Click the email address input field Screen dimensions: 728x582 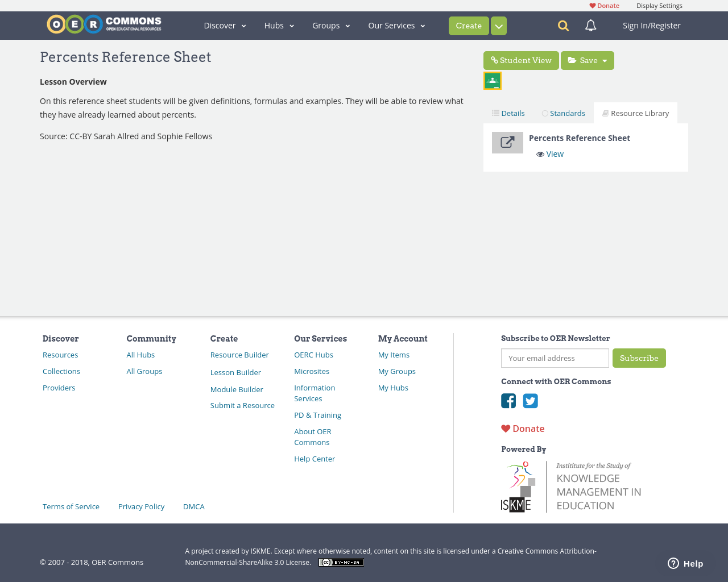click(x=555, y=358)
